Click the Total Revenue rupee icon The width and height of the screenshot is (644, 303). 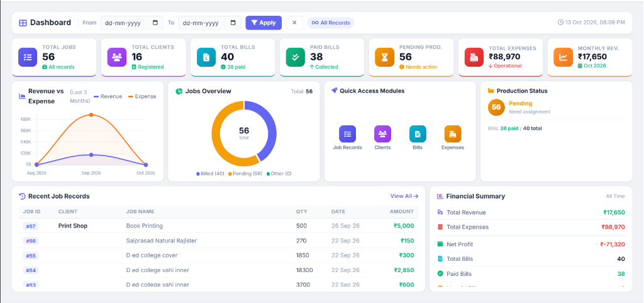click(x=440, y=212)
